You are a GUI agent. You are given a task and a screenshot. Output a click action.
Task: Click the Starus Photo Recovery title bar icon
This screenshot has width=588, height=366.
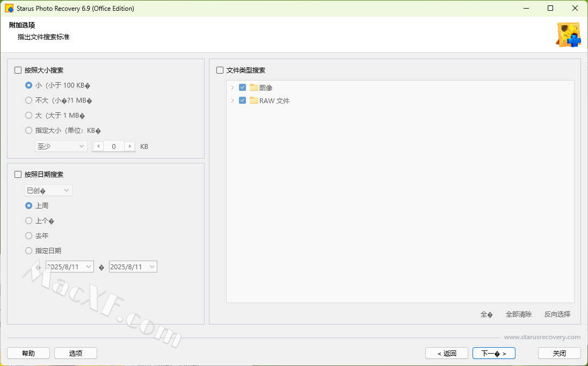click(x=9, y=8)
